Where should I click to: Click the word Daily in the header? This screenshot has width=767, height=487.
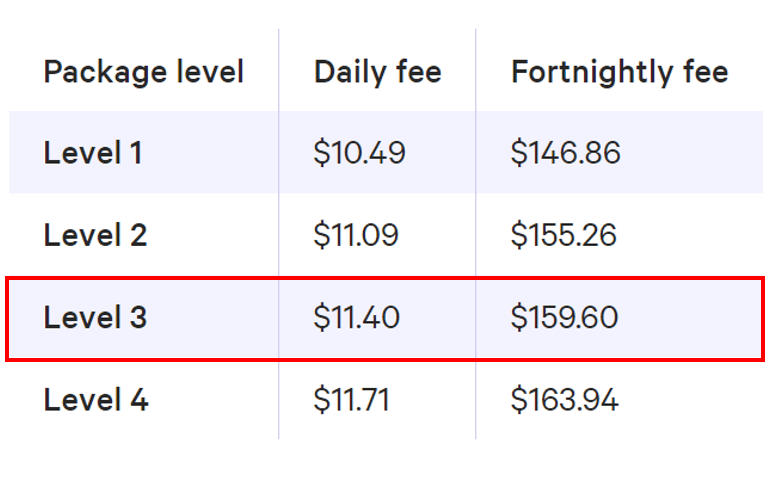(x=350, y=72)
